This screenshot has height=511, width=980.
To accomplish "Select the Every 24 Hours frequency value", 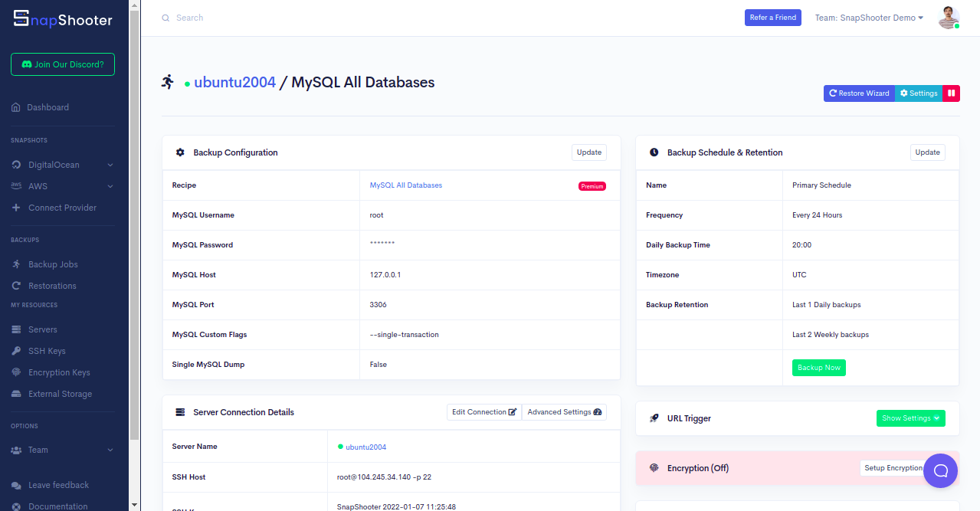I will coord(817,215).
